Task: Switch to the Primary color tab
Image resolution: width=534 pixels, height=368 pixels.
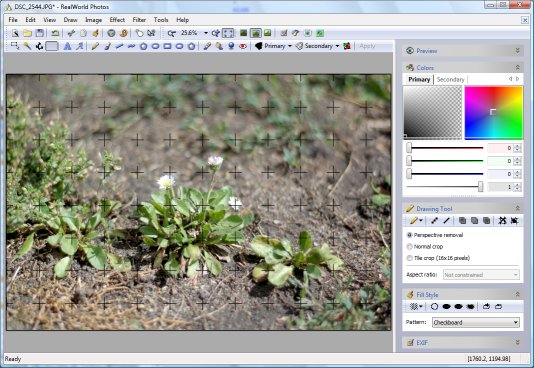Action: [419, 79]
